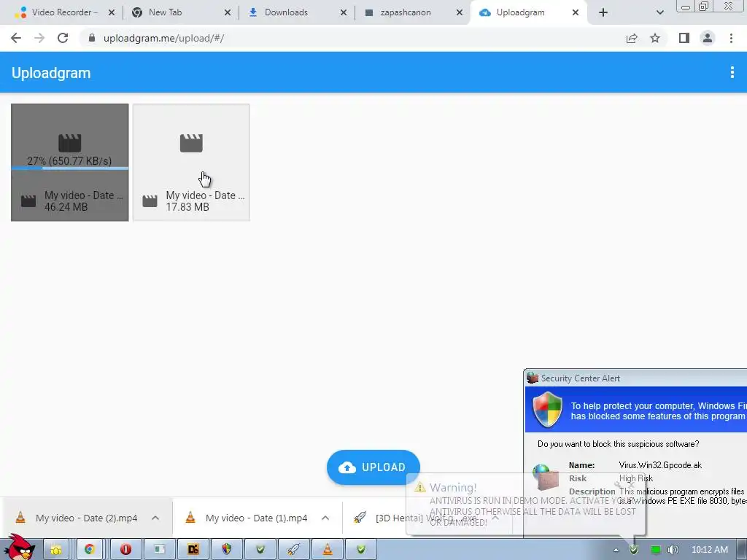Click the Uploadgram title in header
Screen dimensions: 747x560
point(51,73)
